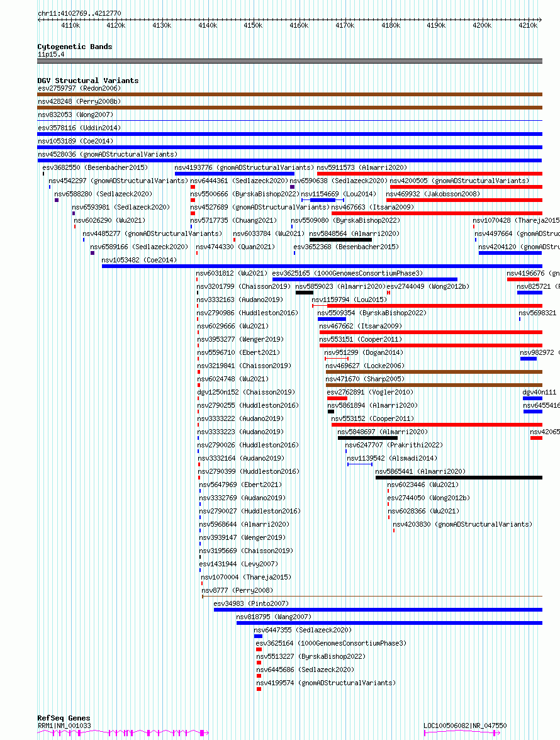Select nsv6589166 (Sedlazeck2020) label
The height and width of the screenshot is (740, 560).
click(x=139, y=247)
